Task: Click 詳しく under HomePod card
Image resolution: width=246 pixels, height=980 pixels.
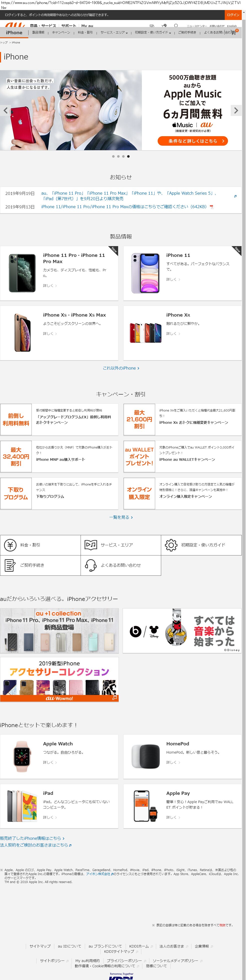Action: tap(173, 762)
